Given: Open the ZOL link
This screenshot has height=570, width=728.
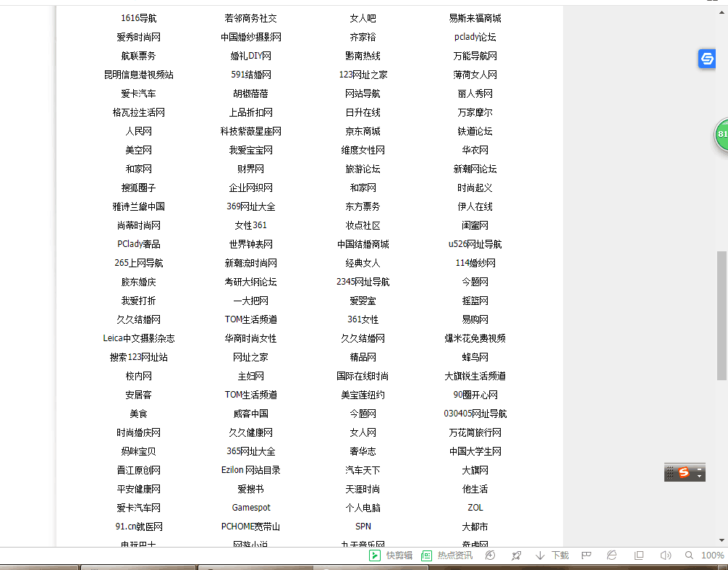Looking at the screenshot, I should click(x=475, y=508).
